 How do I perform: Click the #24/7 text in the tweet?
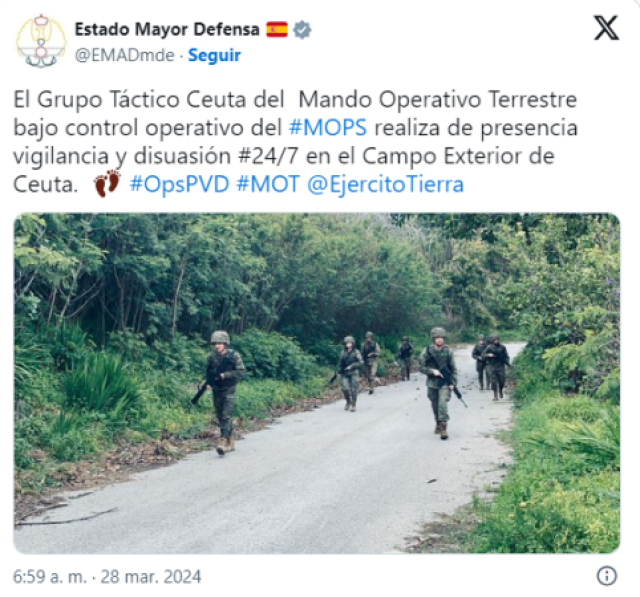[x=268, y=156]
